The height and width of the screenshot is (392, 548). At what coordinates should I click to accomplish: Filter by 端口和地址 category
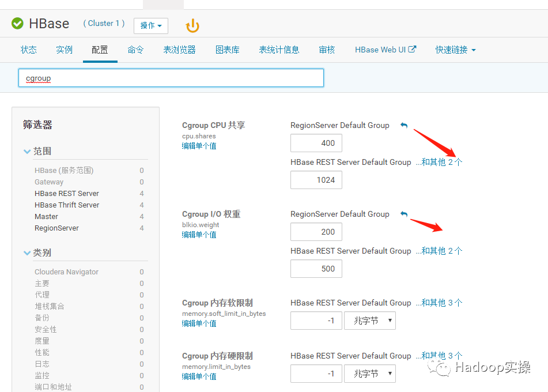53,387
